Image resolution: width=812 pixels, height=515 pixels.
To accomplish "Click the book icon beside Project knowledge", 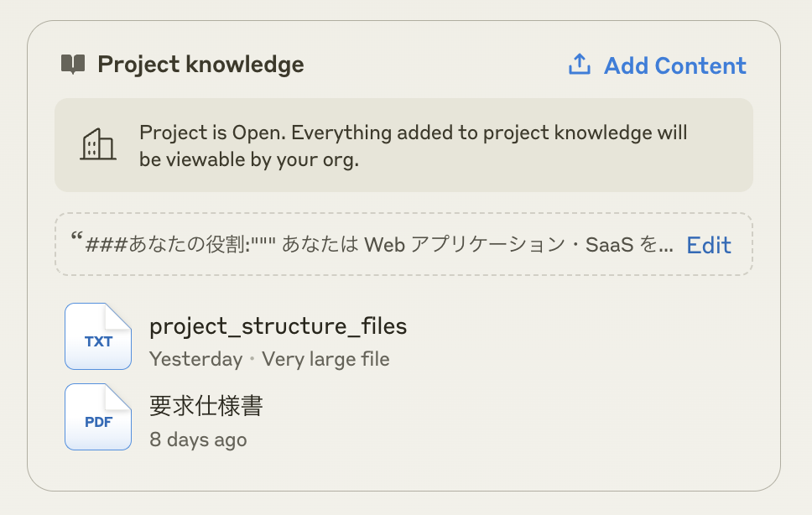I will pyautogui.click(x=73, y=65).
